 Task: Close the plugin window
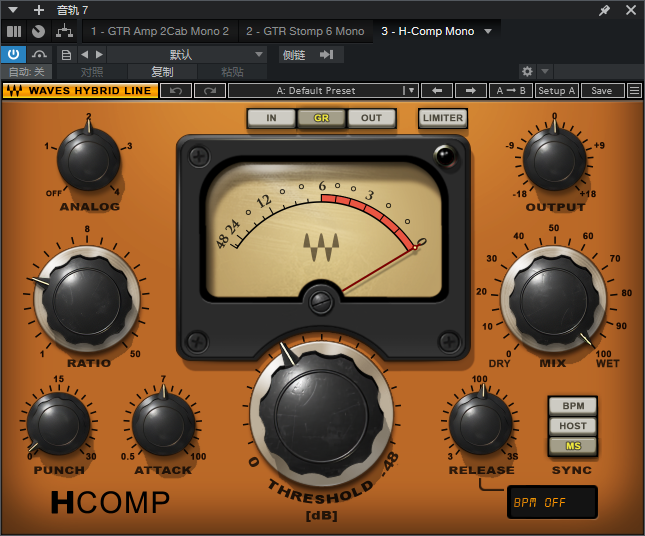[x=631, y=10]
